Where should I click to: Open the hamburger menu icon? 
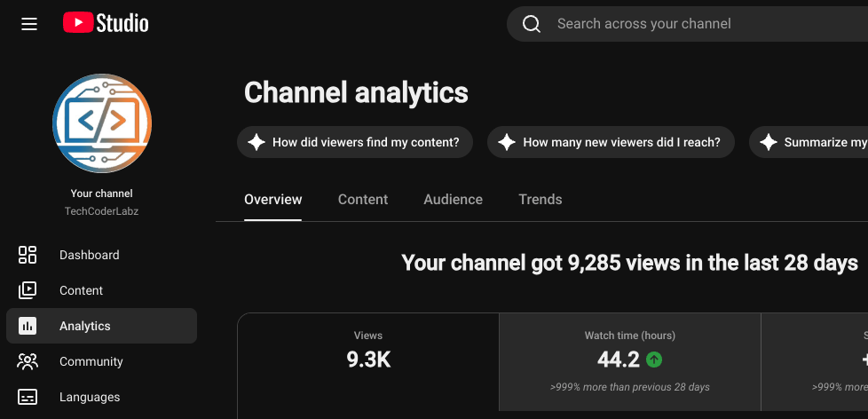point(28,24)
